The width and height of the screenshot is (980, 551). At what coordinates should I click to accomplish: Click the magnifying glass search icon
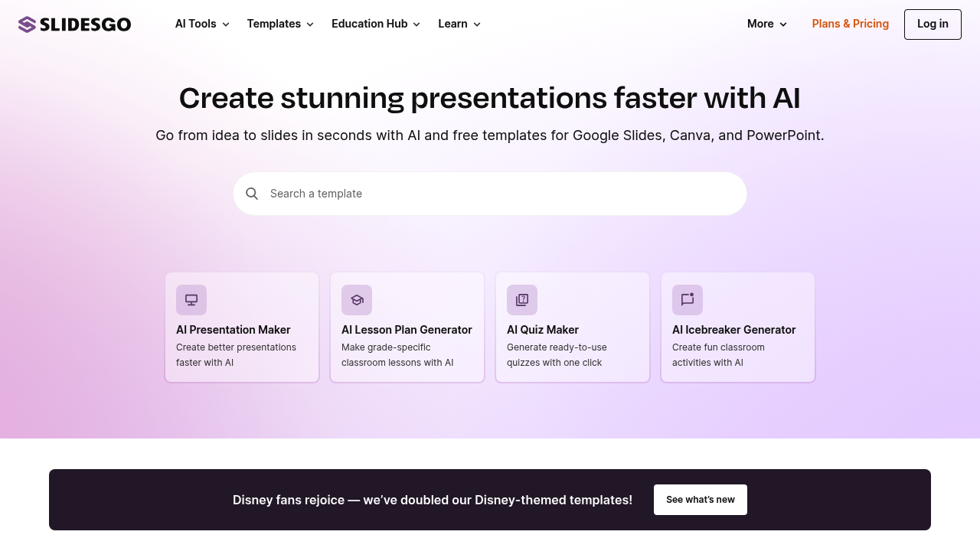pyautogui.click(x=252, y=194)
